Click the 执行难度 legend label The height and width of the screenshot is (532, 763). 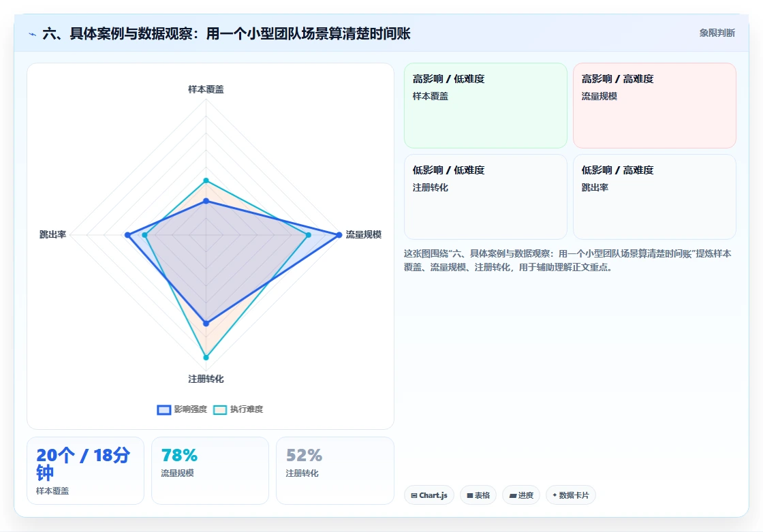246,409
